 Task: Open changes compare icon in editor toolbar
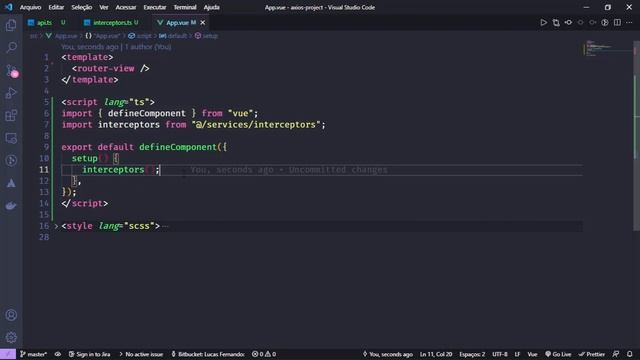pyautogui.click(x=556, y=22)
